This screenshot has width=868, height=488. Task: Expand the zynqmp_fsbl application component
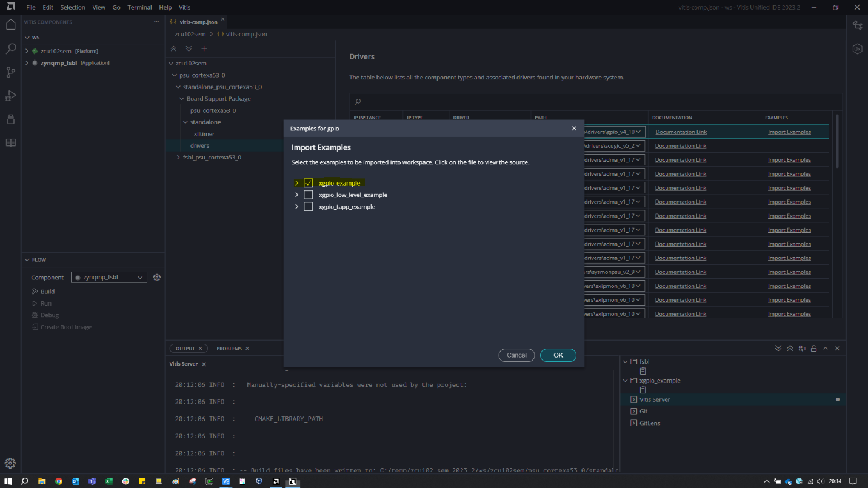[27, 63]
